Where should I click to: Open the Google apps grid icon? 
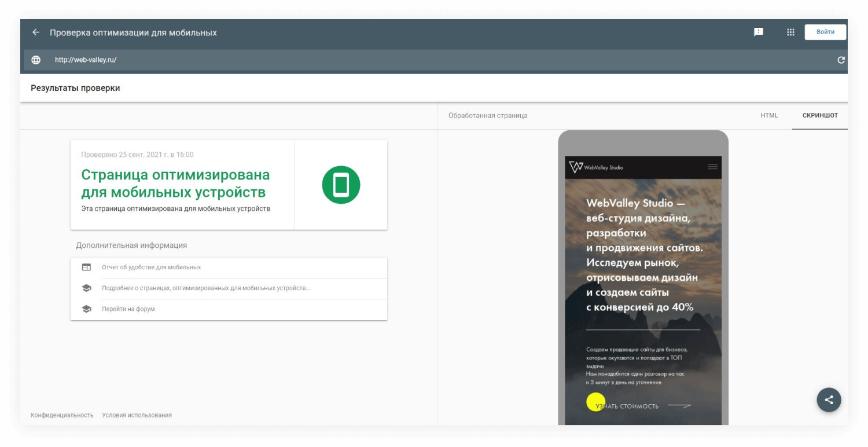point(790,32)
